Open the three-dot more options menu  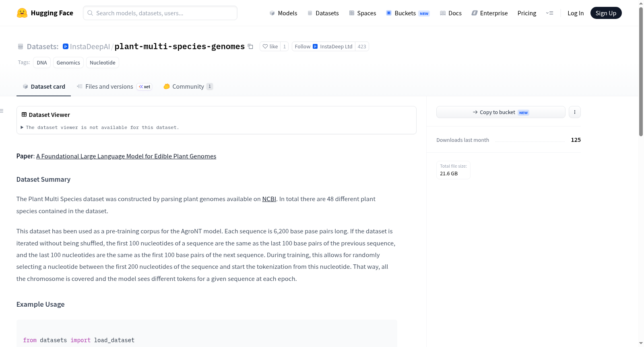(x=575, y=112)
